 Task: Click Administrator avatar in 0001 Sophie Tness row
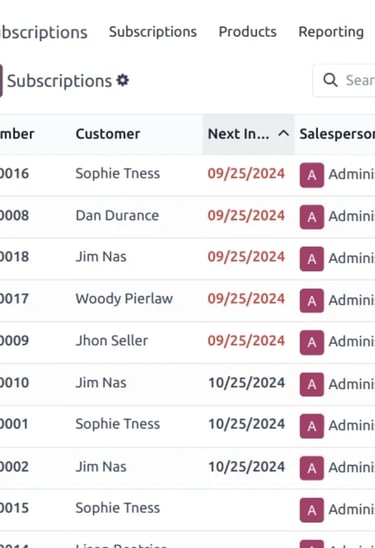(x=312, y=426)
